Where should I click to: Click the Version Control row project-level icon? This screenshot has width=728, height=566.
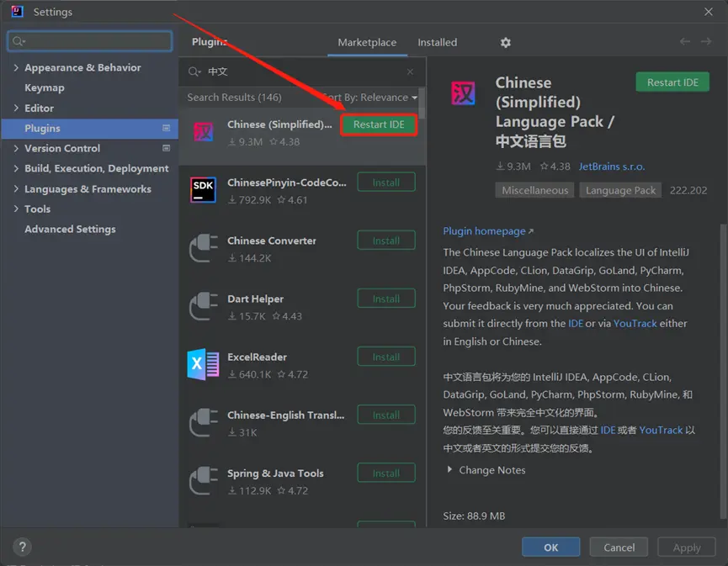click(x=166, y=148)
